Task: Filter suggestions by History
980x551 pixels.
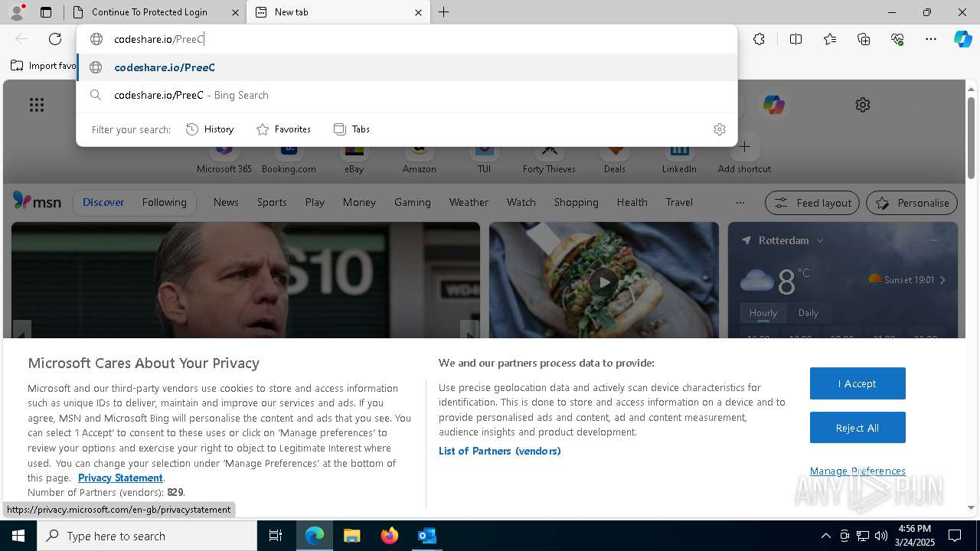Action: point(210,129)
